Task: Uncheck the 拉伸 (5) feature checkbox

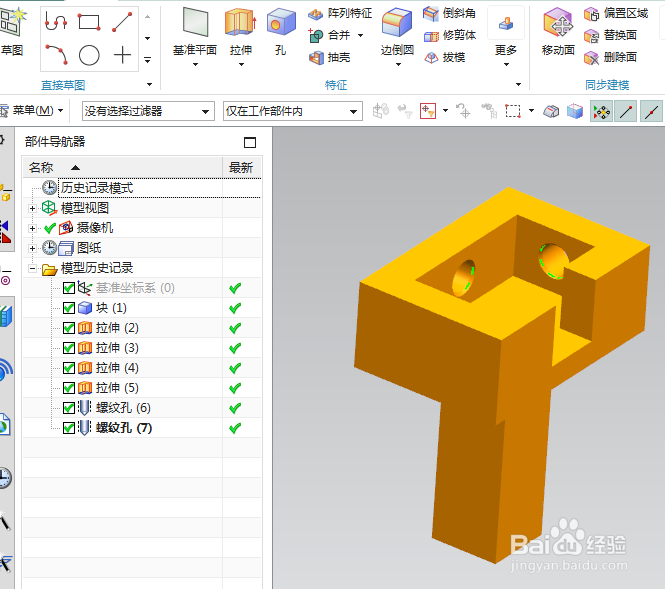Action: tap(69, 388)
